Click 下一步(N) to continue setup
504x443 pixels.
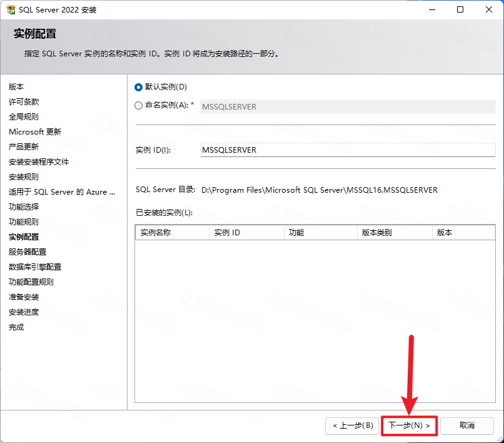tap(409, 425)
